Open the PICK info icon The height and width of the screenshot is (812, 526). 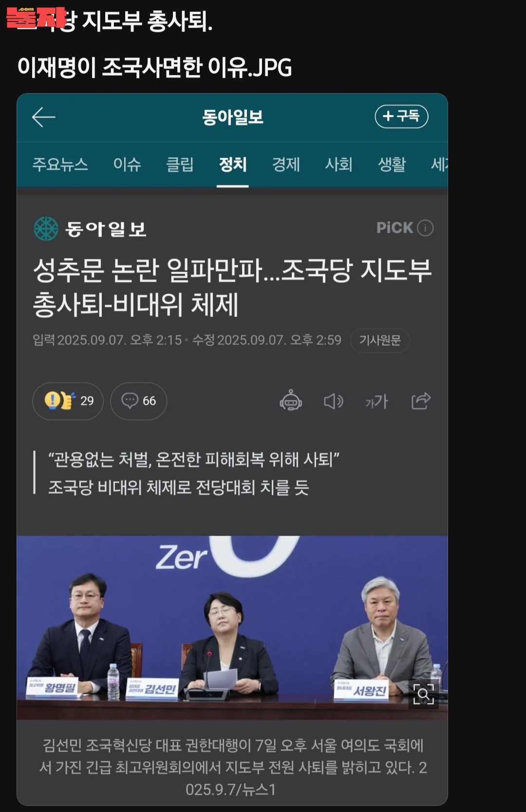(425, 227)
